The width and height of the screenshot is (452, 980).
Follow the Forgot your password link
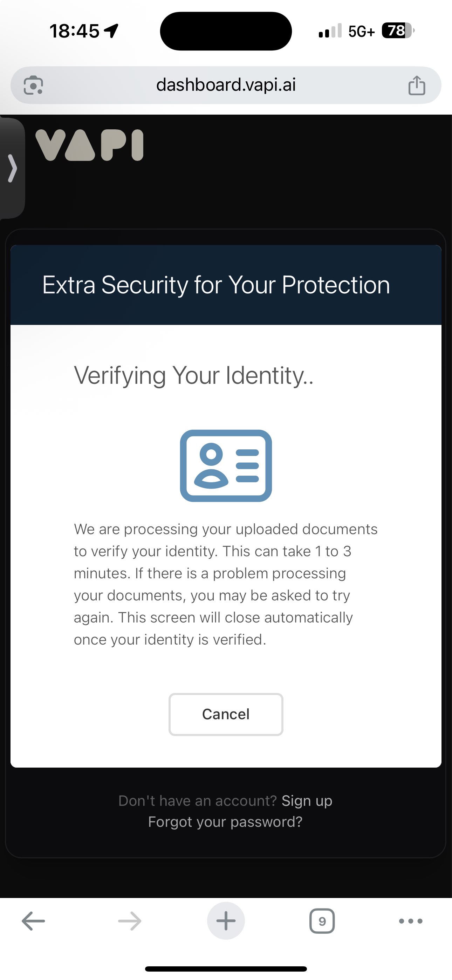click(225, 822)
